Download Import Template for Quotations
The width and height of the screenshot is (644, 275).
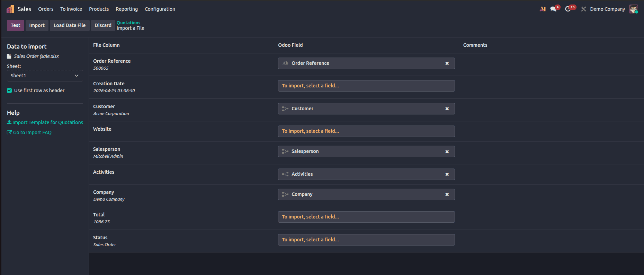click(x=48, y=122)
